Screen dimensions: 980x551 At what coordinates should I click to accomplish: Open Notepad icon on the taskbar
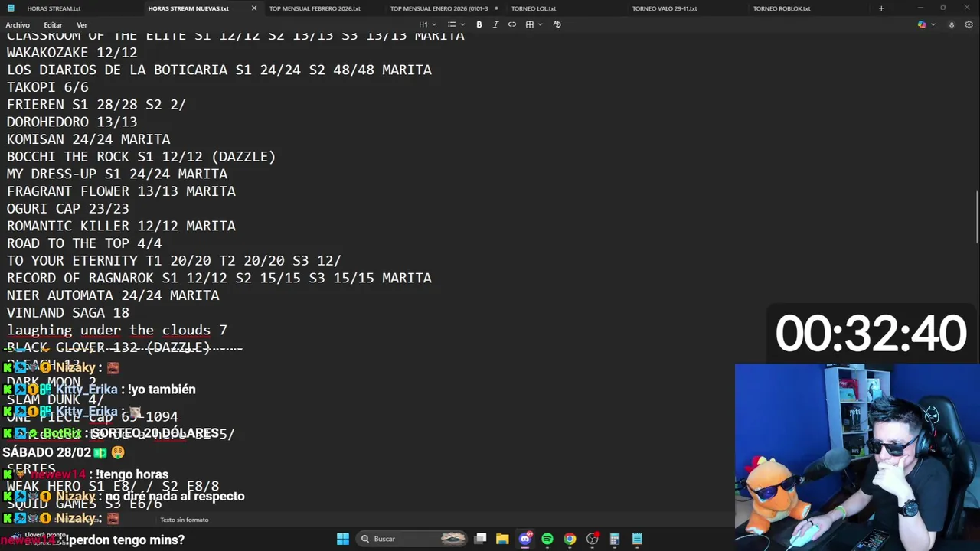coord(637,539)
